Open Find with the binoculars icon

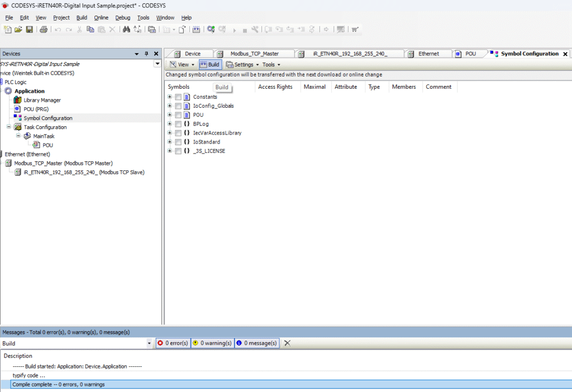[126, 30]
